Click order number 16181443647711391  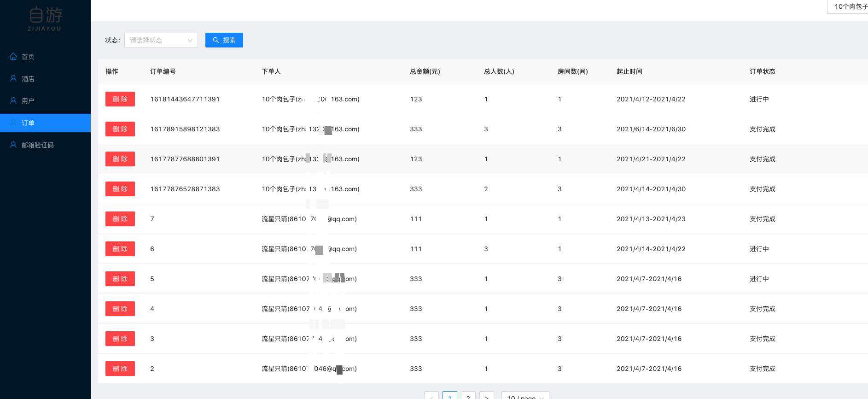pos(185,99)
